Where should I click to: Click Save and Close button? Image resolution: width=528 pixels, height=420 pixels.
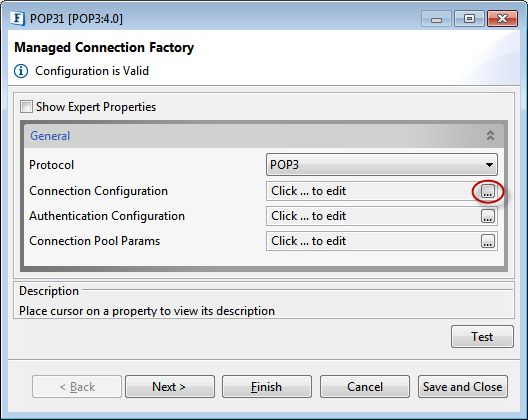(x=463, y=387)
